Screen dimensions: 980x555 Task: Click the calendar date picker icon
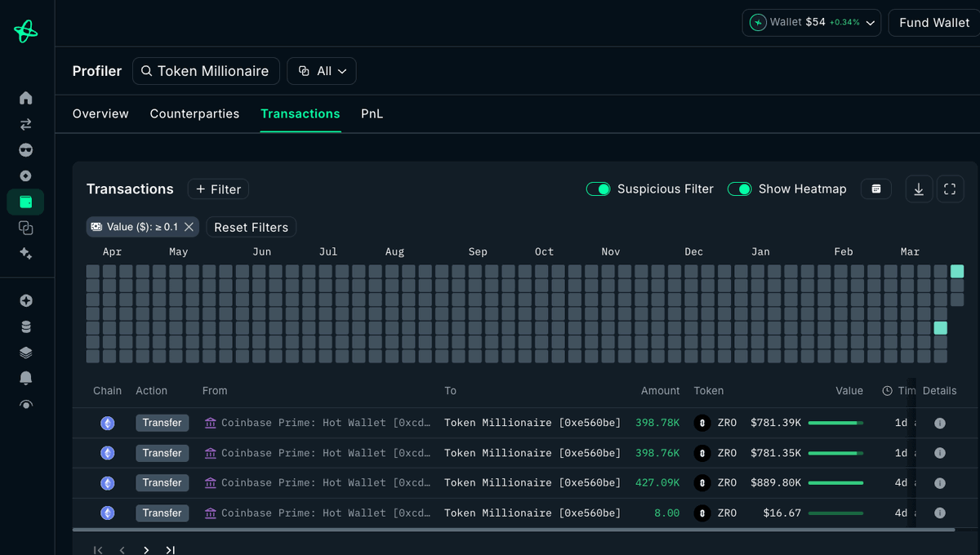click(876, 189)
